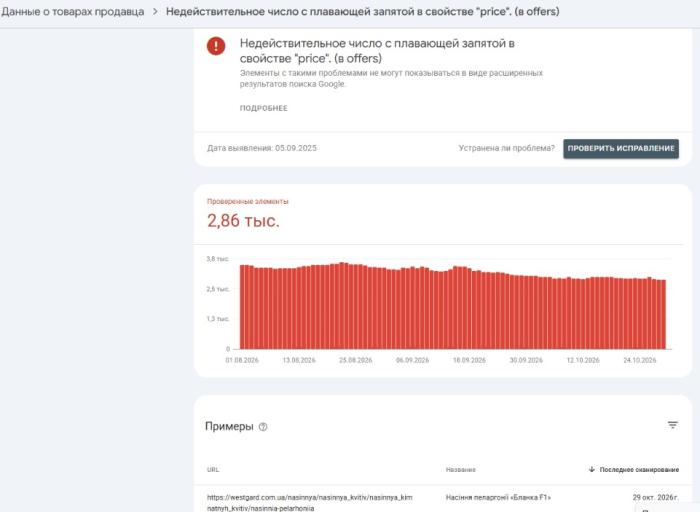Click the ПРОВЕРИТЬ ИСПРАВЛЕНИЕ button
The image size is (700, 512).
[x=621, y=149]
